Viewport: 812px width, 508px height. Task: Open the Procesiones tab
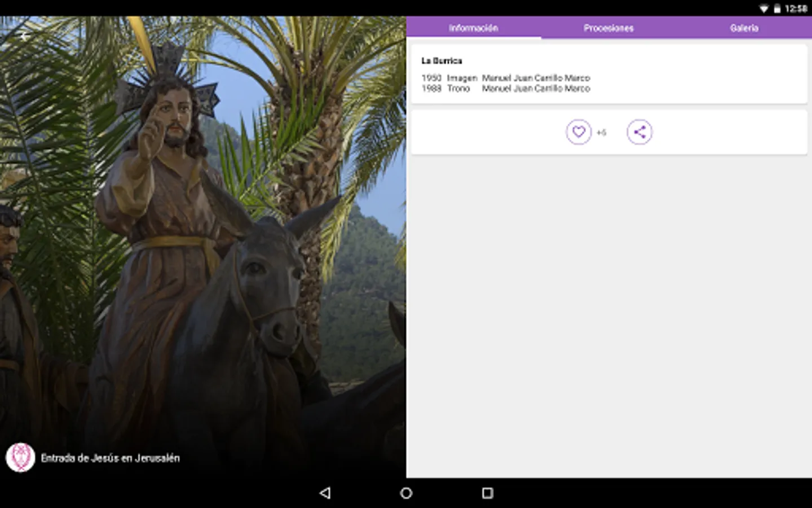(609, 28)
